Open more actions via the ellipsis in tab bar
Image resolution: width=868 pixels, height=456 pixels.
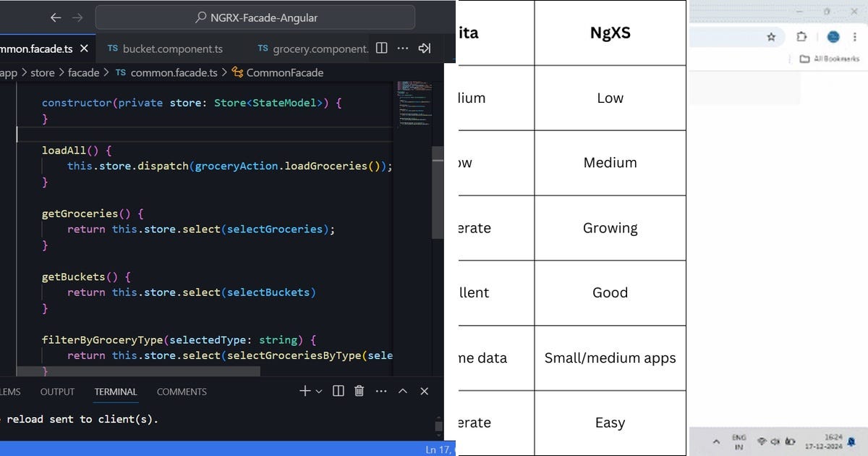coord(403,48)
